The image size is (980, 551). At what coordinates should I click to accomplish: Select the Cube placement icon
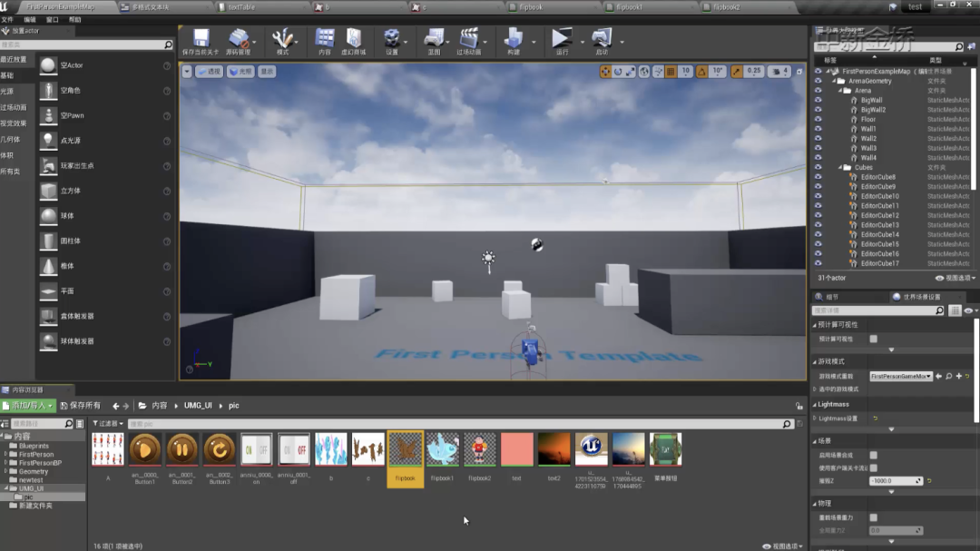tap(48, 191)
